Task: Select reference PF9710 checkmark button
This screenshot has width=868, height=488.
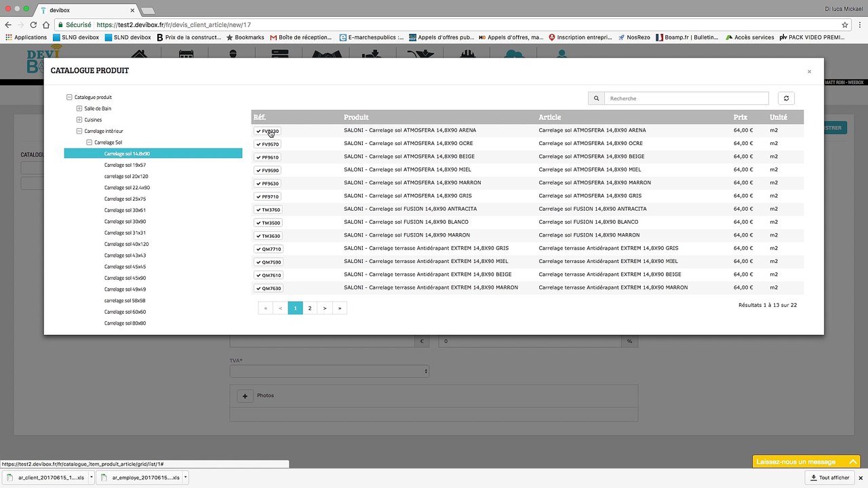Action: pos(268,197)
